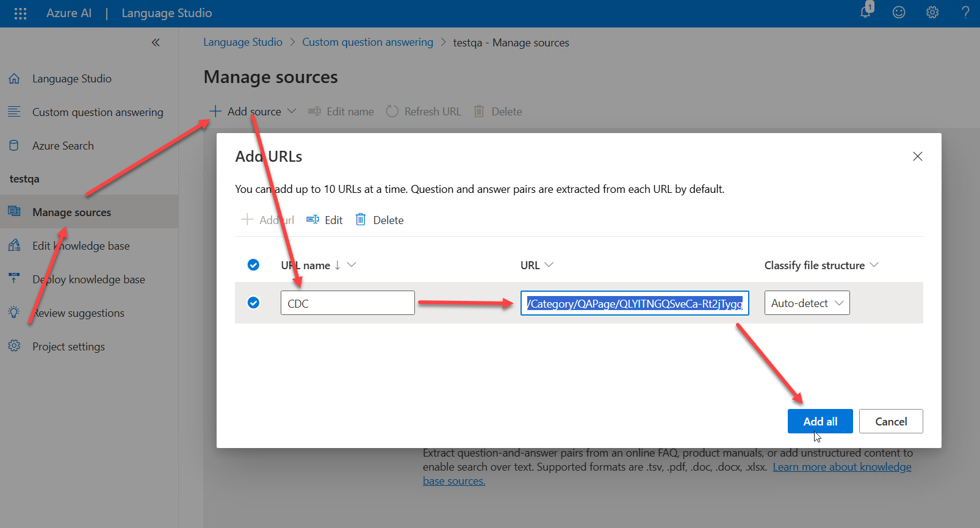Screen dimensions: 980x528
Task: Click the plus icon beside Add source
Action: point(215,111)
